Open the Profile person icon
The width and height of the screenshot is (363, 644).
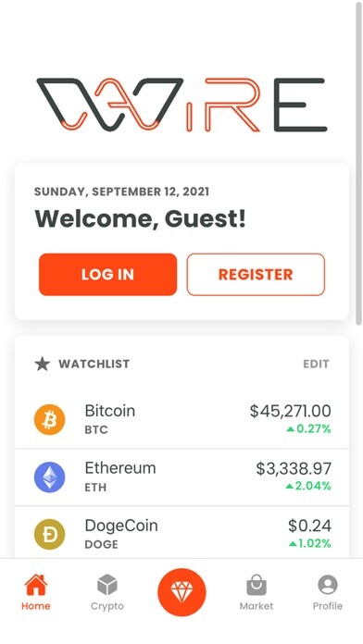328,585
